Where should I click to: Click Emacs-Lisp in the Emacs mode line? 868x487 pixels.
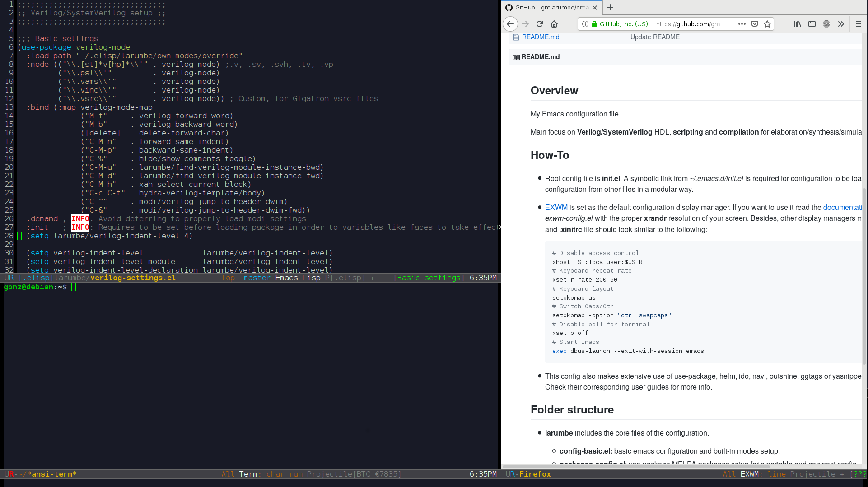(298, 278)
